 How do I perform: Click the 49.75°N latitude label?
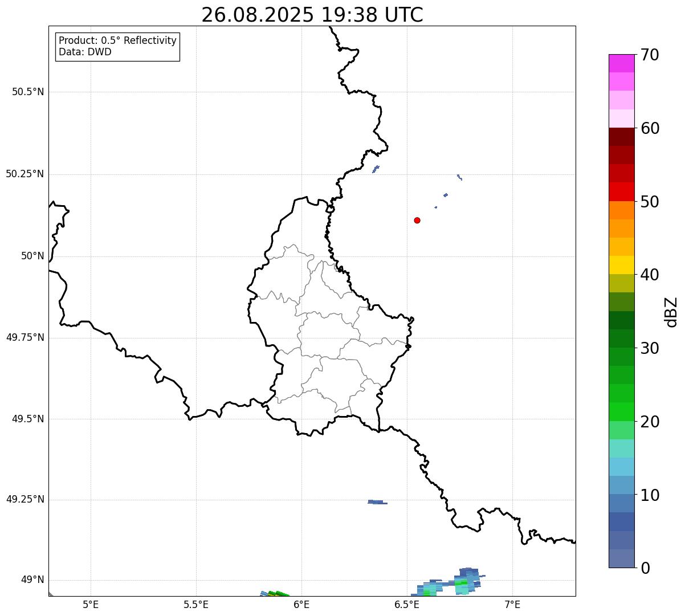[x=25, y=337]
